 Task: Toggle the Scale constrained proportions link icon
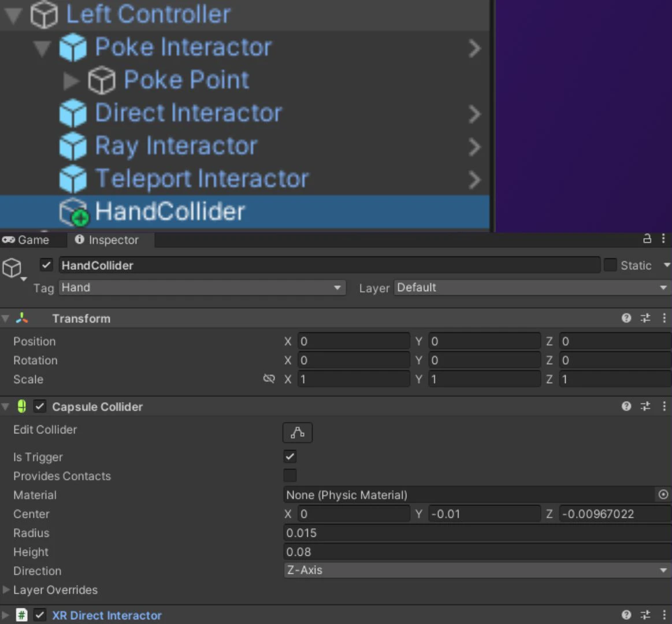269,379
